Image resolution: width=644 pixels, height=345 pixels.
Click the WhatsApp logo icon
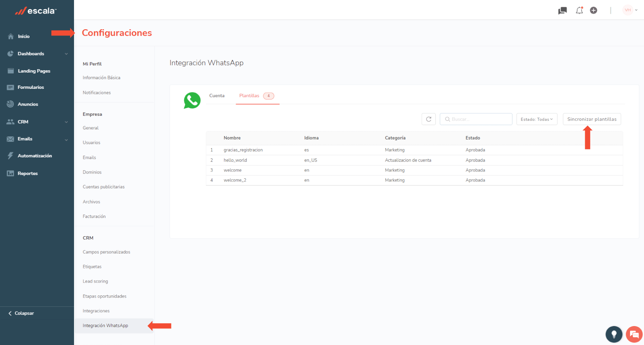coord(192,101)
